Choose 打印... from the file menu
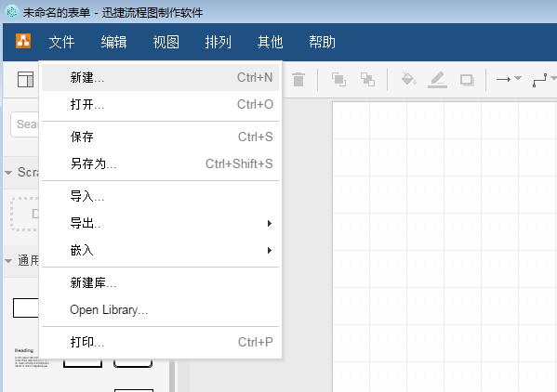The height and width of the screenshot is (392, 557). [x=160, y=342]
